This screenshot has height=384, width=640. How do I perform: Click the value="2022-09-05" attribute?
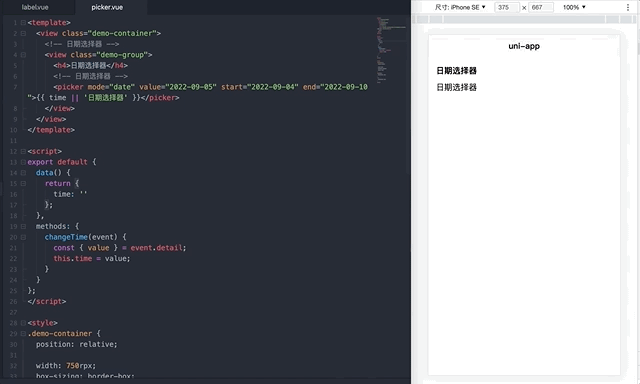click(178, 87)
